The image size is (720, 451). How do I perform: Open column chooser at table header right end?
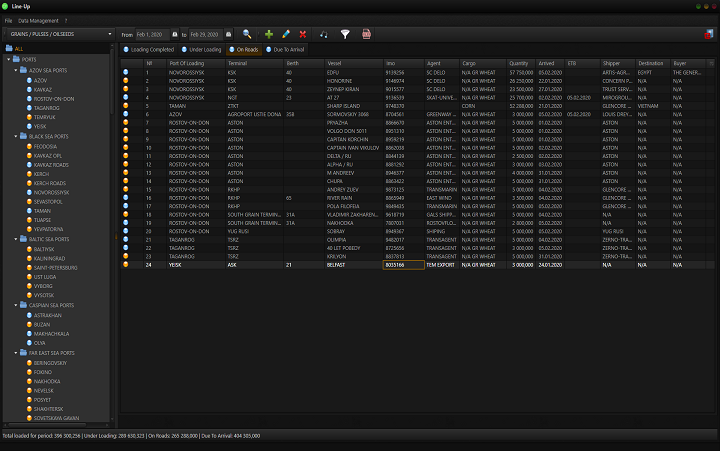[711, 63]
